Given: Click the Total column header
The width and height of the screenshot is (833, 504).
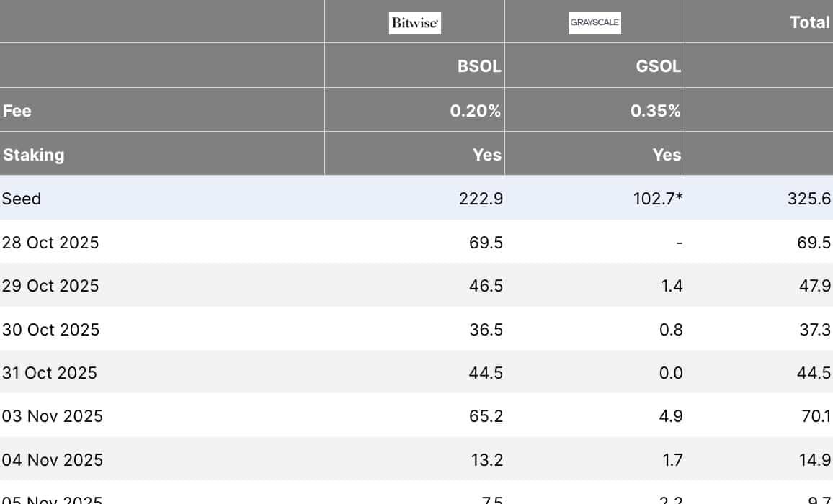Looking at the screenshot, I should (x=810, y=22).
